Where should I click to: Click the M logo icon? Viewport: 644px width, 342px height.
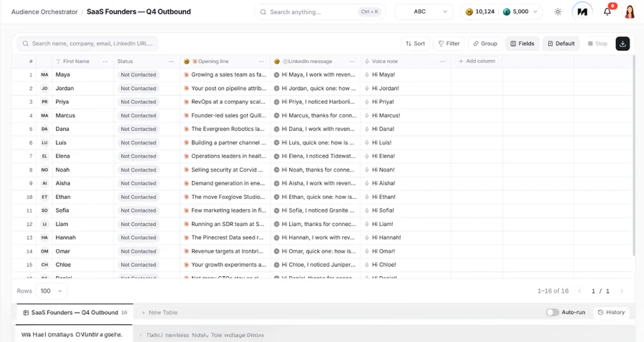pos(582,12)
